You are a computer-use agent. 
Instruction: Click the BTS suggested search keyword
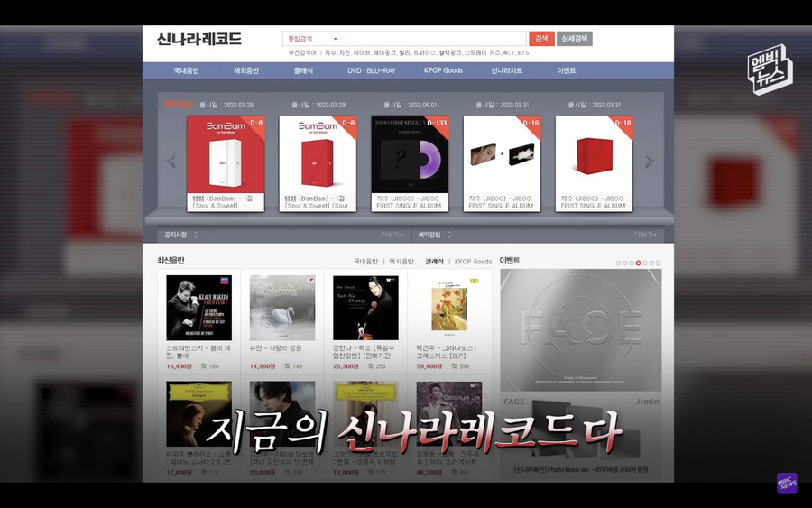click(523, 53)
